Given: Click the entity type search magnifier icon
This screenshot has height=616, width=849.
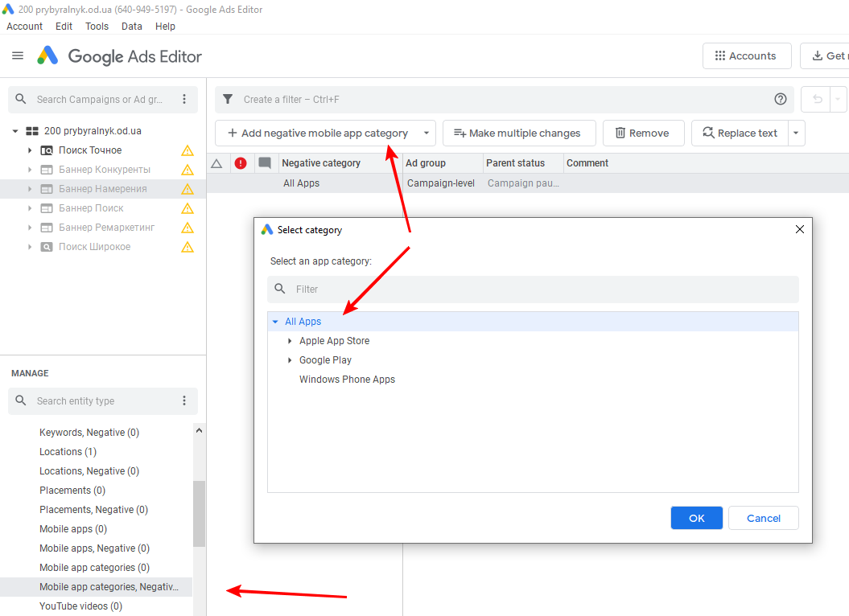Looking at the screenshot, I should (x=21, y=400).
